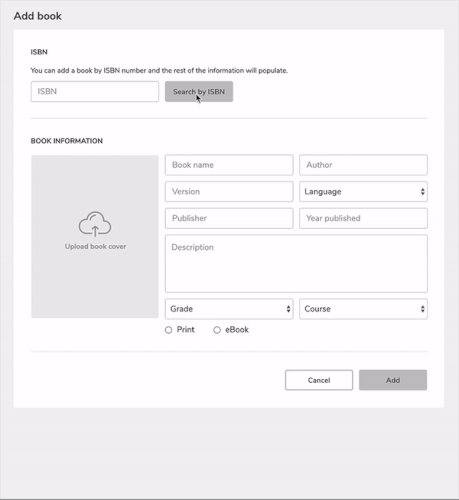This screenshot has height=500, width=459.
Task: Click into the Version field
Action: (229, 191)
